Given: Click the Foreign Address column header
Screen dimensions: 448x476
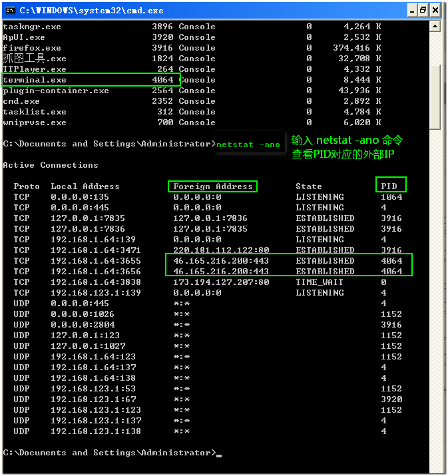Looking at the screenshot, I should pyautogui.click(x=213, y=186).
